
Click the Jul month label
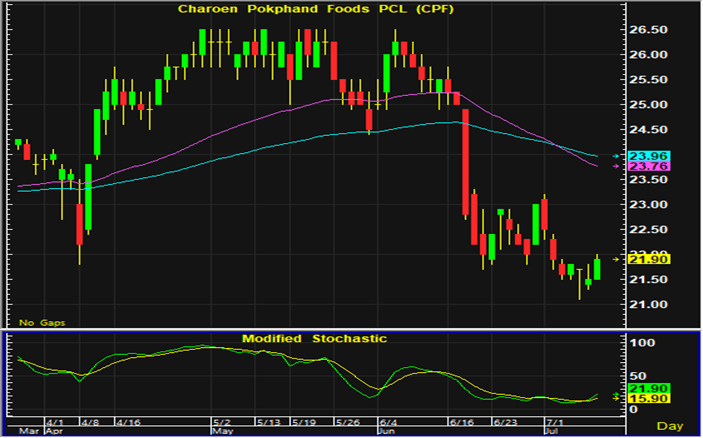pyautogui.click(x=552, y=431)
